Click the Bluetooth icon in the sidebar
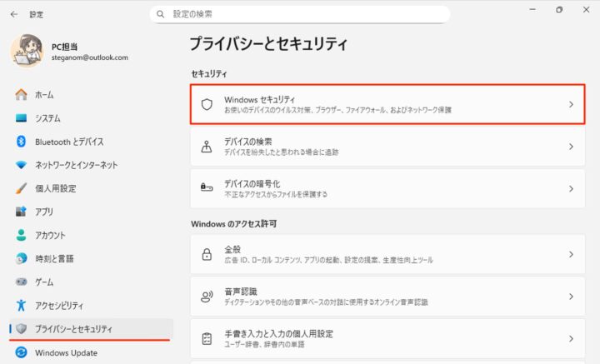 click(22, 142)
